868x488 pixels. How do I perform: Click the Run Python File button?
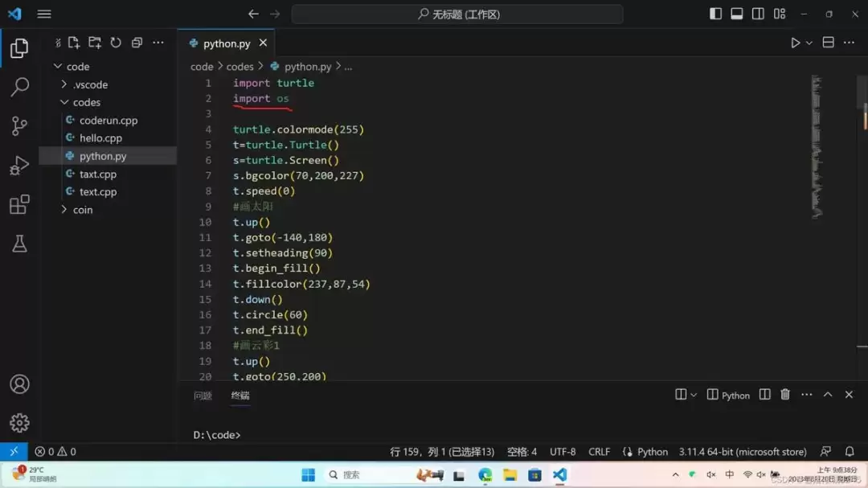(x=794, y=43)
